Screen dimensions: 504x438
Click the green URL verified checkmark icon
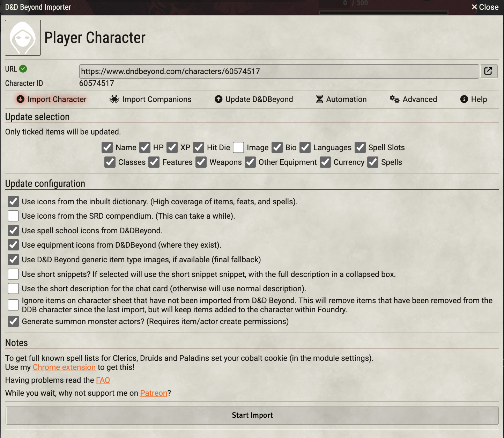click(23, 69)
